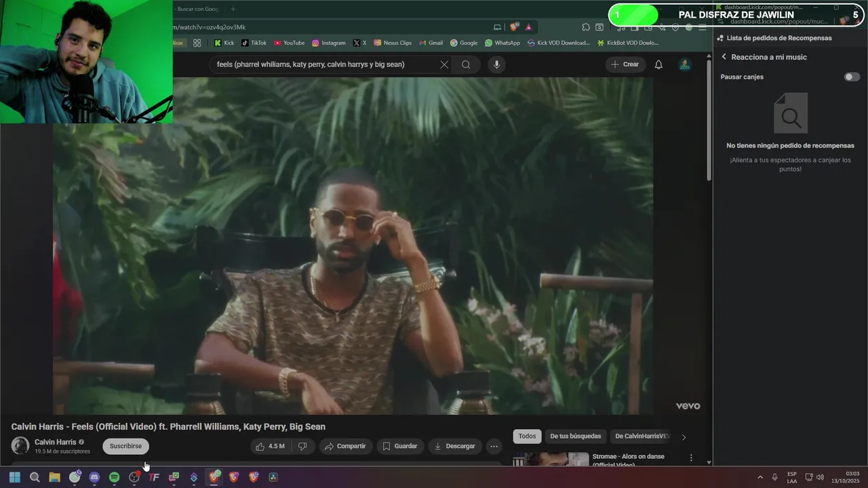The image size is (868, 488).
Task: Open the Google bookmark
Action: [464, 43]
